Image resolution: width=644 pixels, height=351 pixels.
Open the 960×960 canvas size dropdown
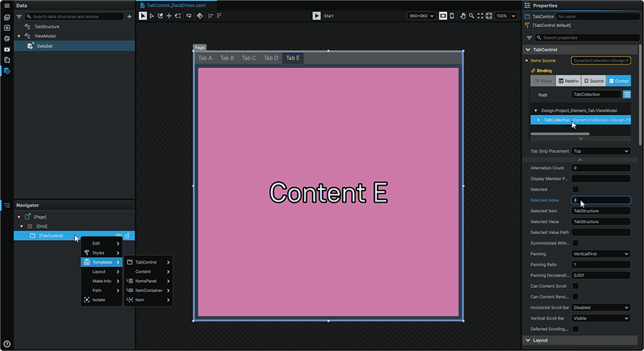click(421, 16)
